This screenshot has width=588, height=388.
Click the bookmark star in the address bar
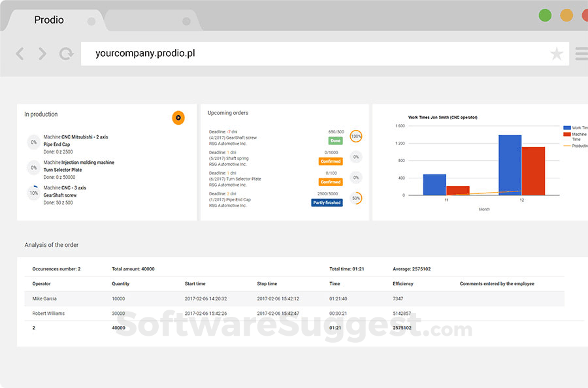click(x=557, y=54)
